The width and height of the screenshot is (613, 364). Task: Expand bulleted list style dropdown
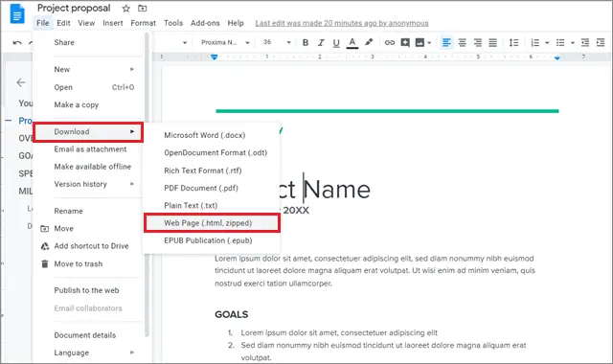pyautogui.click(x=573, y=42)
